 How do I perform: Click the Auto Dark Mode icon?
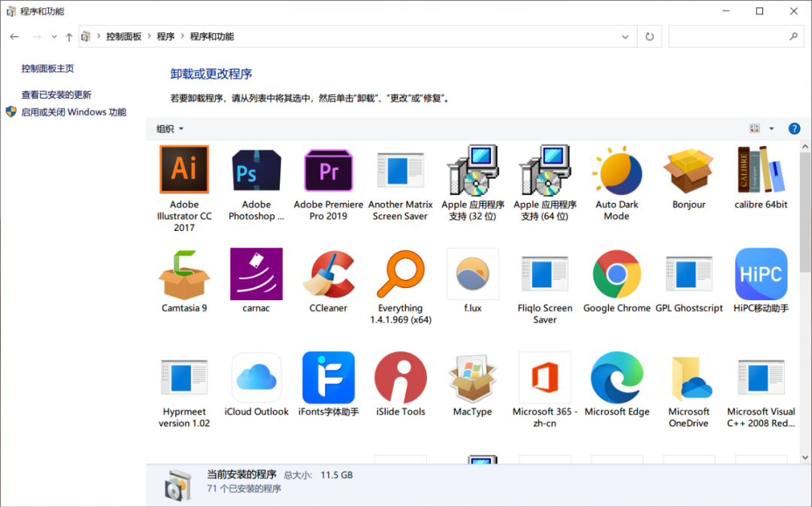click(x=617, y=171)
